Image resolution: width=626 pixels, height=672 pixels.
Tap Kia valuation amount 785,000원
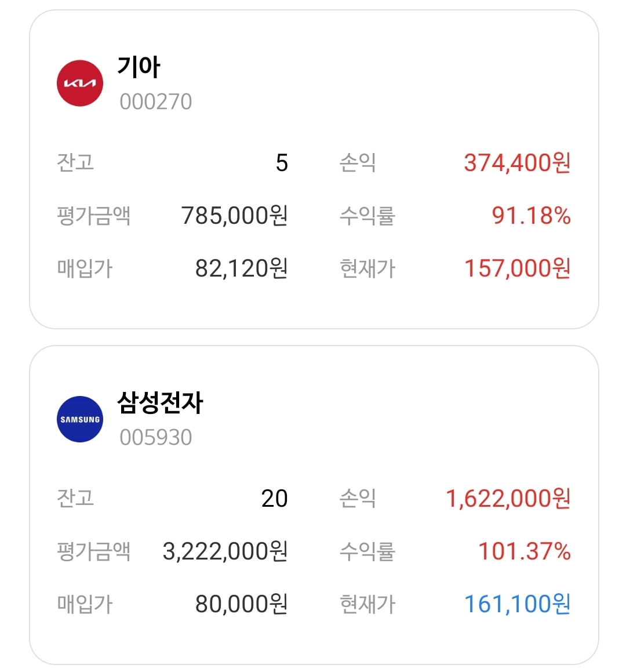click(x=234, y=216)
